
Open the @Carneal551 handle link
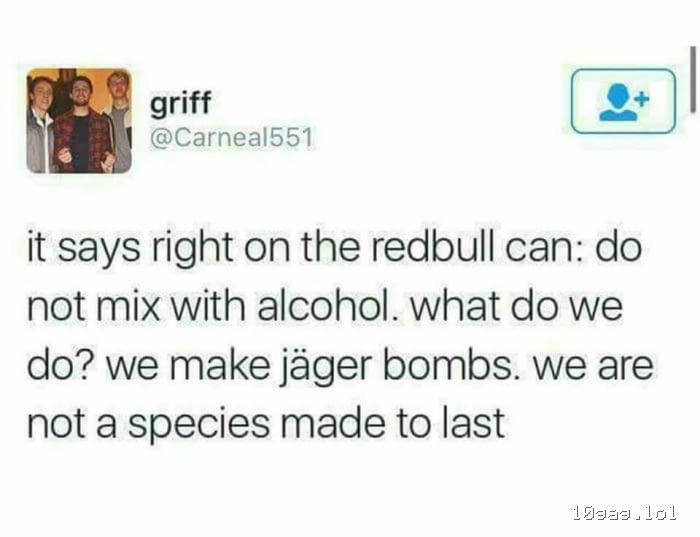click(x=231, y=138)
